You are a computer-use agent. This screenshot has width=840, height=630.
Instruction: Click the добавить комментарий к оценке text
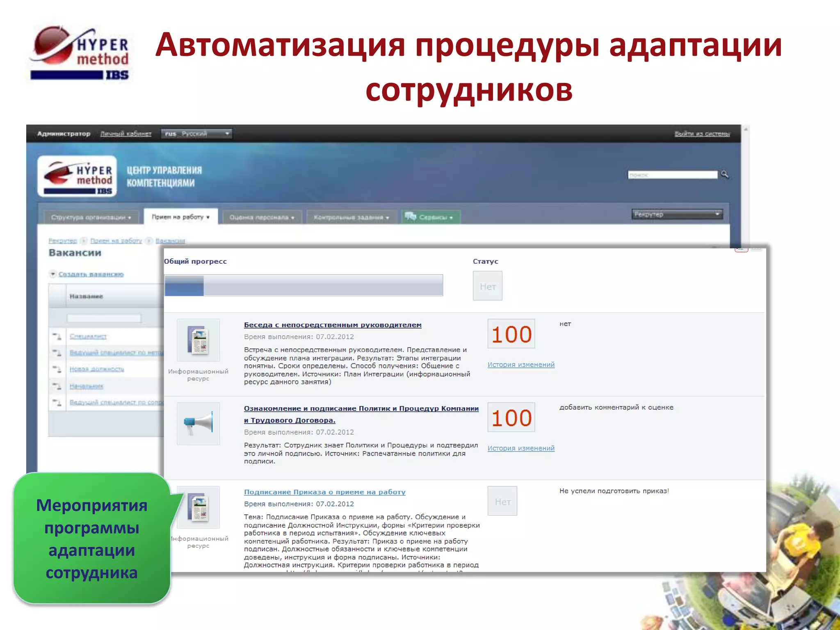(616, 407)
